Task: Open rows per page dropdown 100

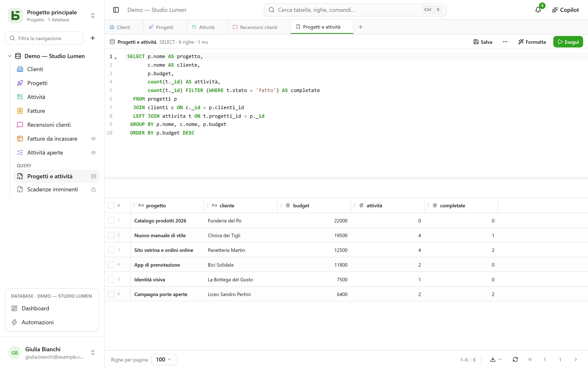Action: coord(164,359)
